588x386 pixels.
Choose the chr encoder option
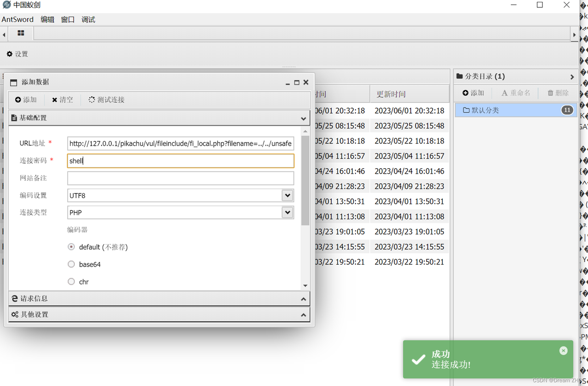point(71,282)
